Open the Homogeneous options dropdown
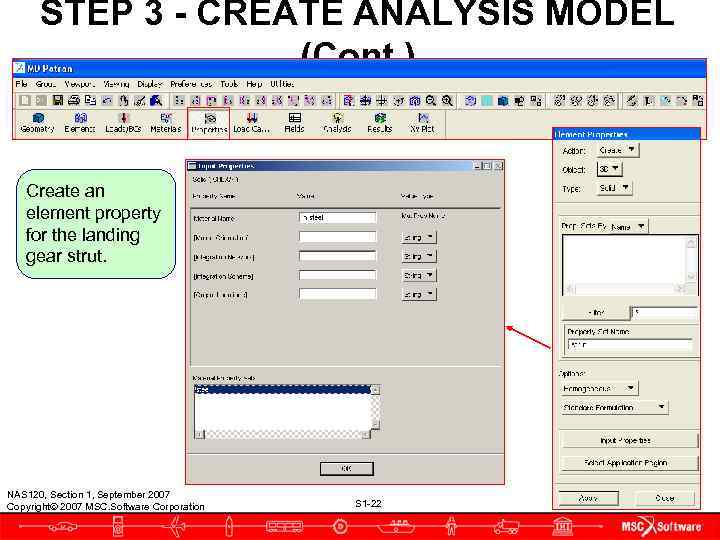This screenshot has width=720, height=540. tap(599, 388)
